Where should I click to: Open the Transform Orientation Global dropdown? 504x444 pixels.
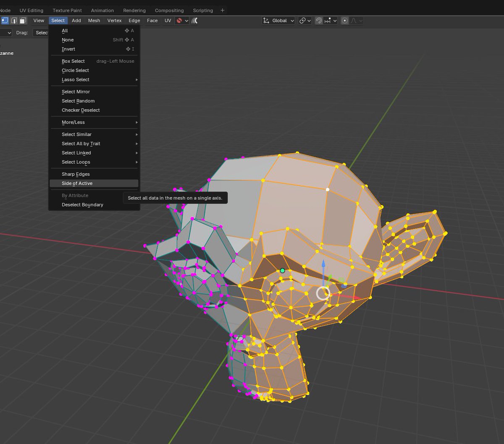[x=278, y=21]
